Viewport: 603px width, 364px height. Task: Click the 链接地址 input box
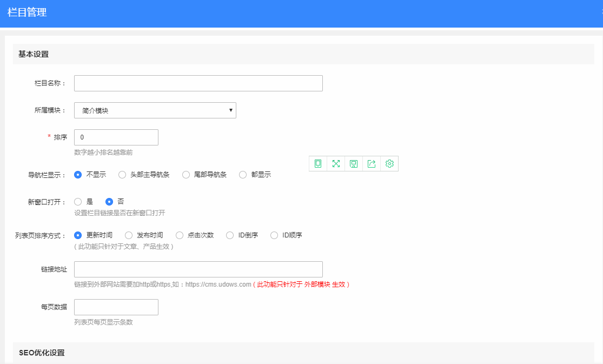tap(198, 269)
